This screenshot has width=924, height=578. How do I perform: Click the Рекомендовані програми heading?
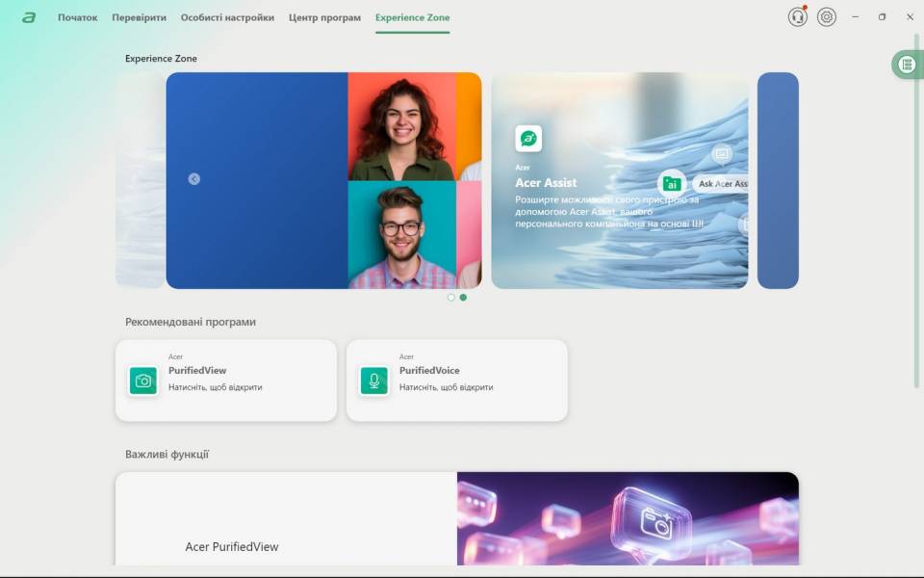pos(191,322)
